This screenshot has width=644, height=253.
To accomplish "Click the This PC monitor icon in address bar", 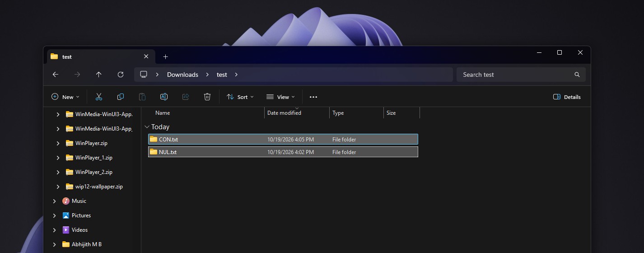I will coord(144,75).
